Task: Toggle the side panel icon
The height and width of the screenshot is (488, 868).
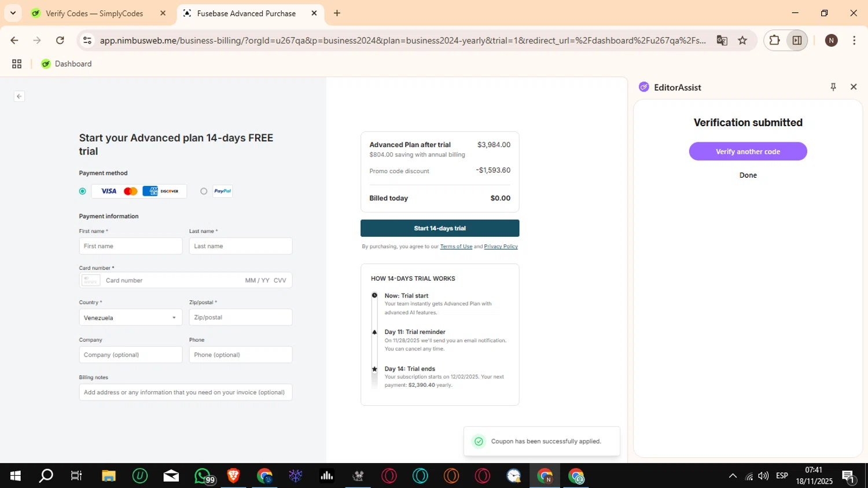Action: tap(797, 40)
